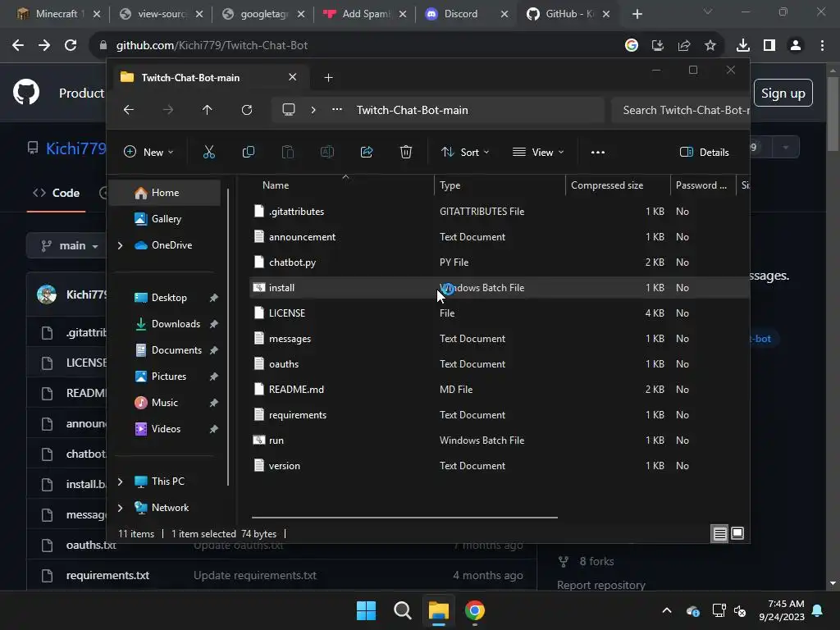Click the Google account icon in address bar
This screenshot has width=840, height=630.
coord(632,46)
